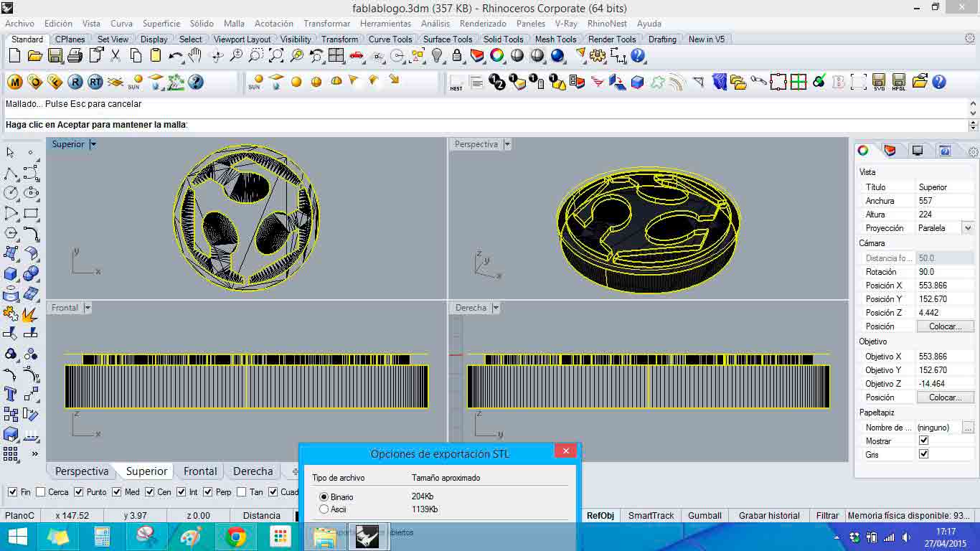Open the Superior viewport title dropdown arrow
Image resolution: width=980 pixels, height=551 pixels.
93,144
